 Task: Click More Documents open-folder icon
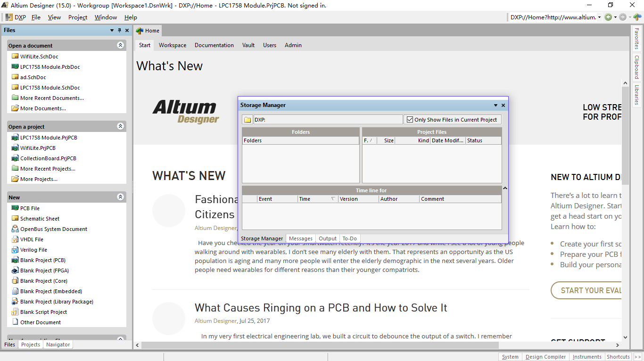tap(15, 108)
